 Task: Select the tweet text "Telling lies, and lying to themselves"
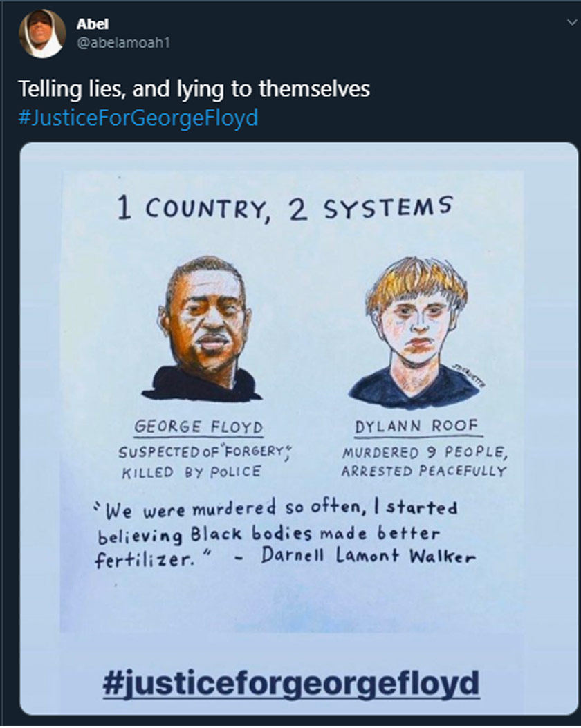[x=194, y=89]
